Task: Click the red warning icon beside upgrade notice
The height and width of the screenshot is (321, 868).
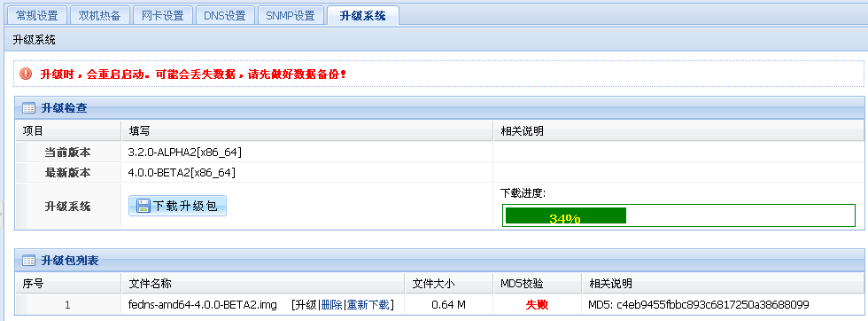Action: (x=26, y=74)
